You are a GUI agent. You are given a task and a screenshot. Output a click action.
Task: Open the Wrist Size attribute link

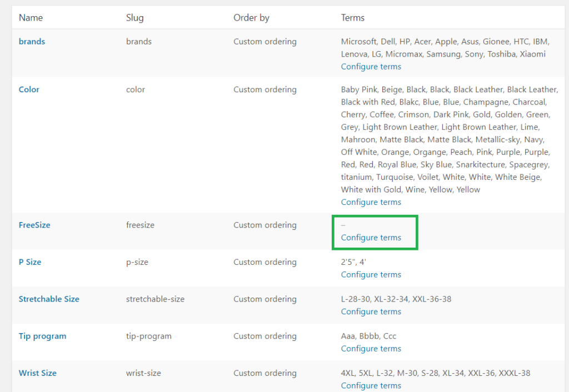click(38, 373)
